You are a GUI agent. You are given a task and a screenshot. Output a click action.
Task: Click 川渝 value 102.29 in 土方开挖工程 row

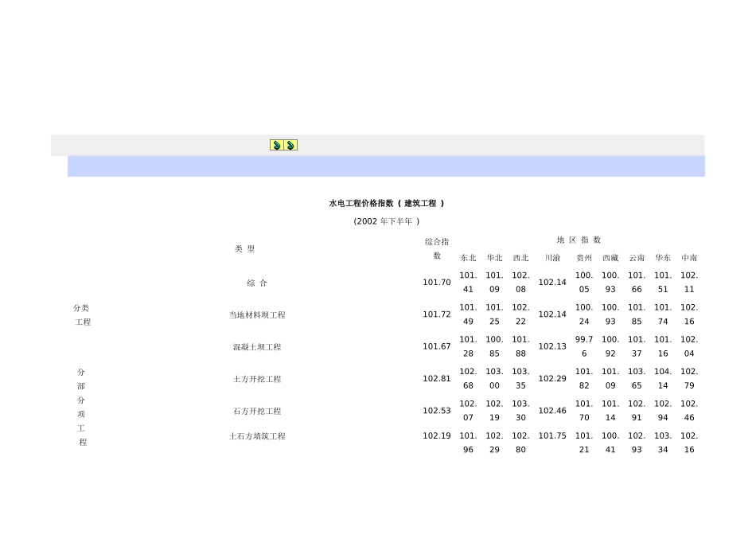552,379
